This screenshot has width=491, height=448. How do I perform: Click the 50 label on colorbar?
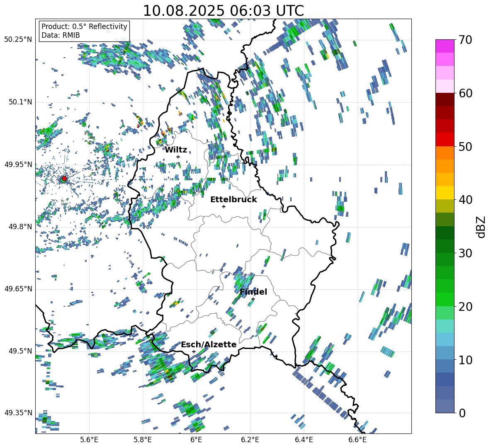pos(465,146)
